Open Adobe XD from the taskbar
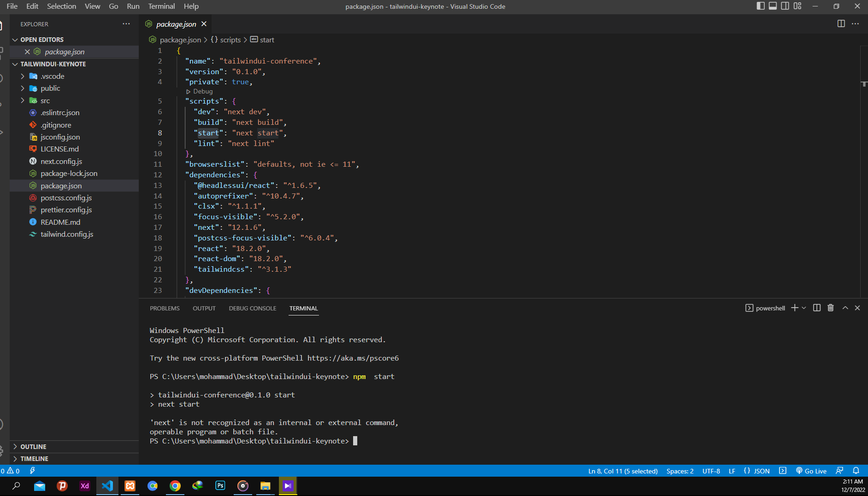This screenshot has height=496, width=868. click(85, 486)
